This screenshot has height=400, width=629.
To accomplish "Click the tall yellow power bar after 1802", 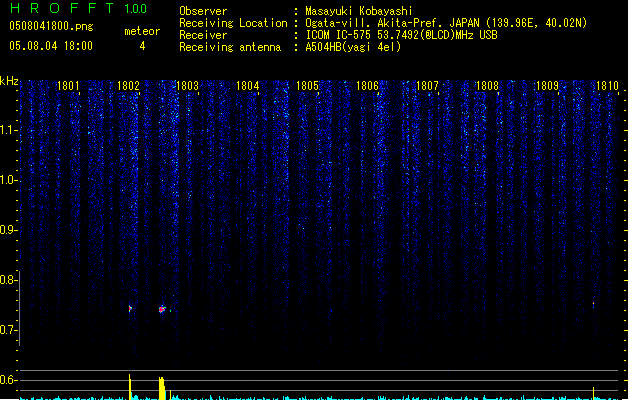I will point(130,387).
